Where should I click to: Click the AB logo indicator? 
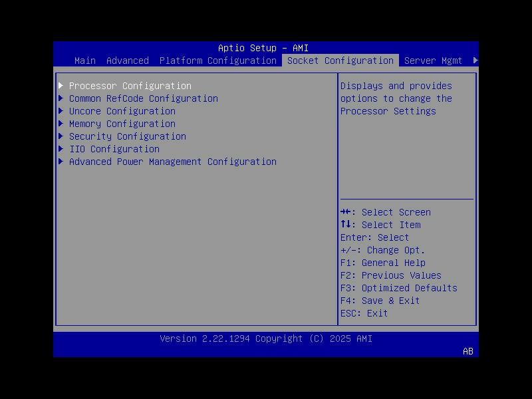(467, 352)
